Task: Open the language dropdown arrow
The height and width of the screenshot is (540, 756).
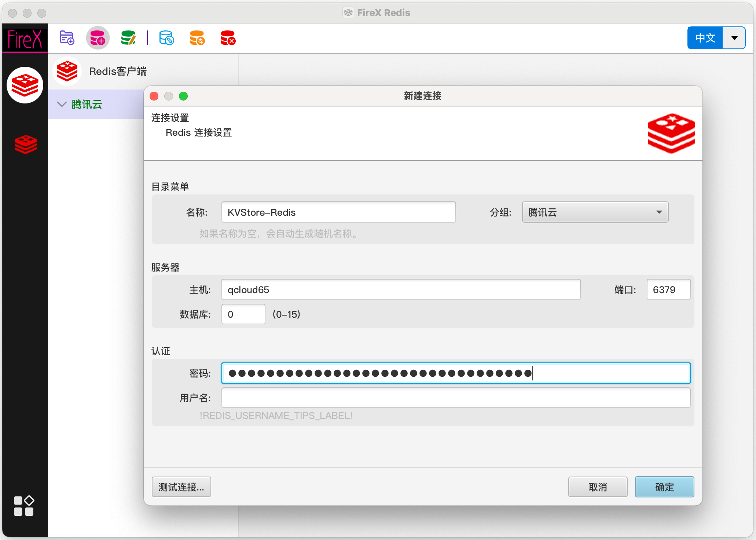Action: 734,38
